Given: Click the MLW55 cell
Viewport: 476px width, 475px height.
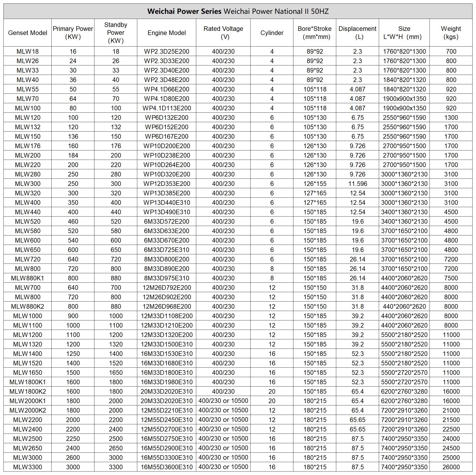Looking at the screenshot, I should (28, 89).
